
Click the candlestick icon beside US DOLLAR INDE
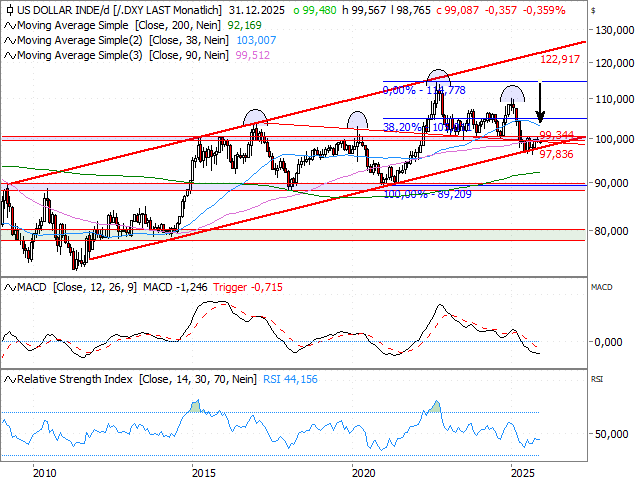(x=7, y=10)
